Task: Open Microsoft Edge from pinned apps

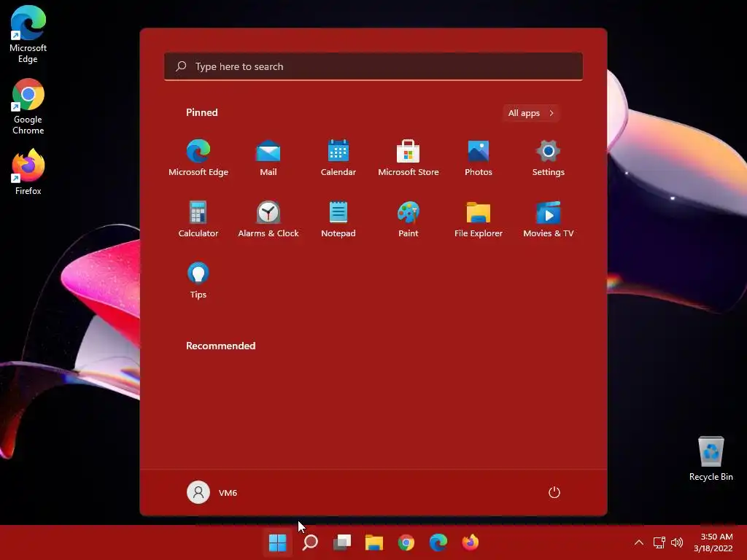Action: 198,158
